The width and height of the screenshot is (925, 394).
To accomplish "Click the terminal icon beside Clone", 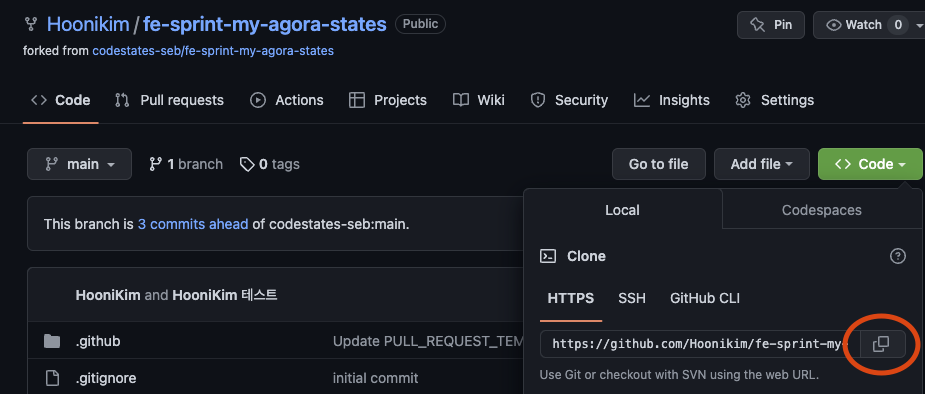I will 548,256.
